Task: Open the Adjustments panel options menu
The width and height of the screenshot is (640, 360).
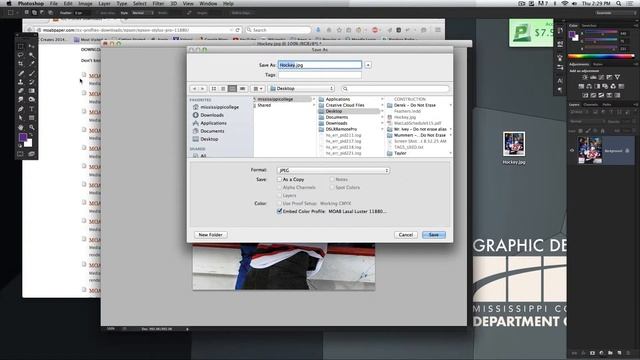Action: pyautogui.click(x=636, y=64)
